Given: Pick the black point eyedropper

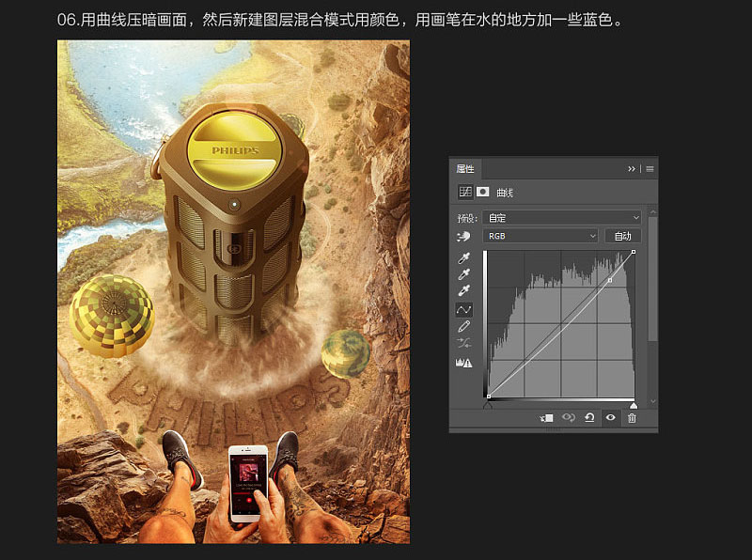Looking at the screenshot, I should point(463,258).
